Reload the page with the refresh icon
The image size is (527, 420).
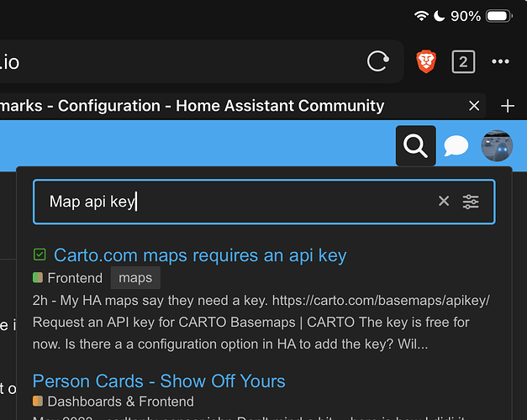coord(378,61)
